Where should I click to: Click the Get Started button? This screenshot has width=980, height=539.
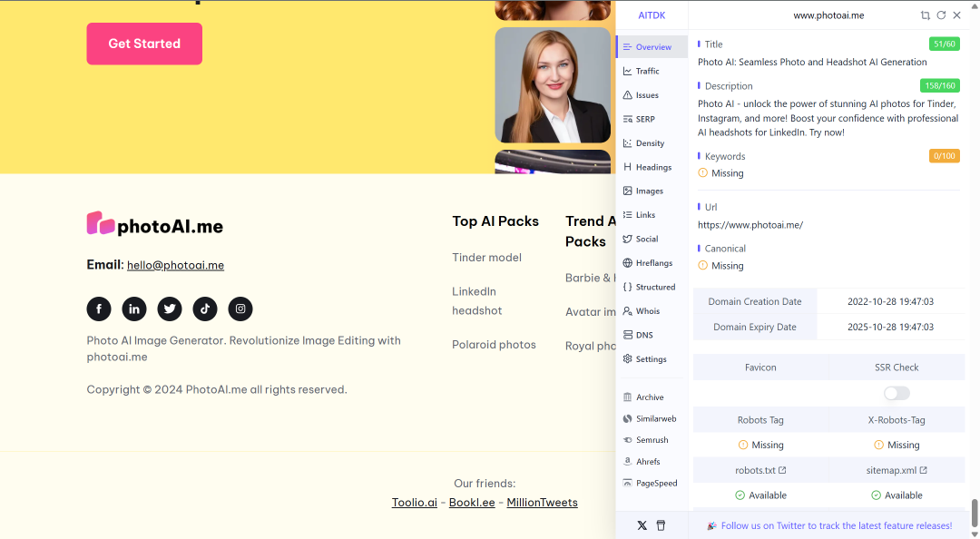tap(144, 44)
